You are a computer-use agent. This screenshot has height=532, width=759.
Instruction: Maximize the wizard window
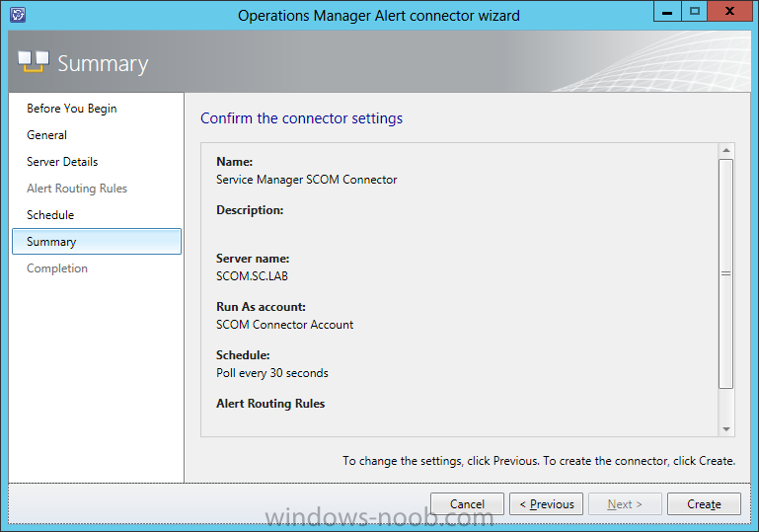coord(695,11)
